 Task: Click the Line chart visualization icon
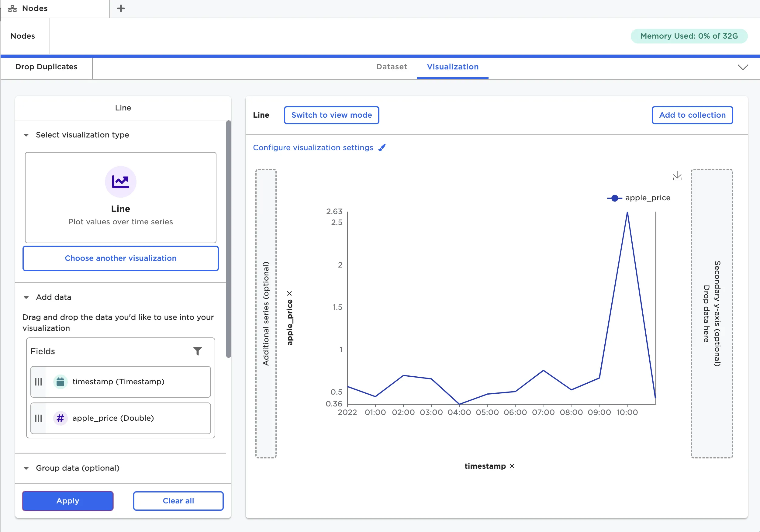coord(120,182)
